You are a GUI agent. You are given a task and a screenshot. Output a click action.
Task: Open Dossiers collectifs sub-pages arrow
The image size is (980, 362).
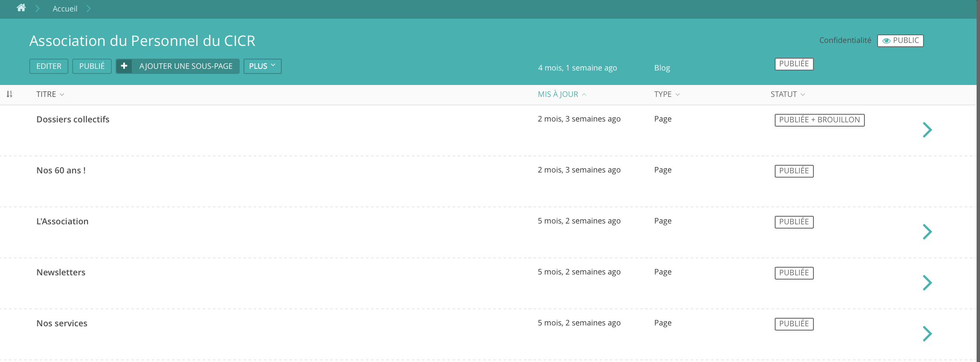coord(927,130)
